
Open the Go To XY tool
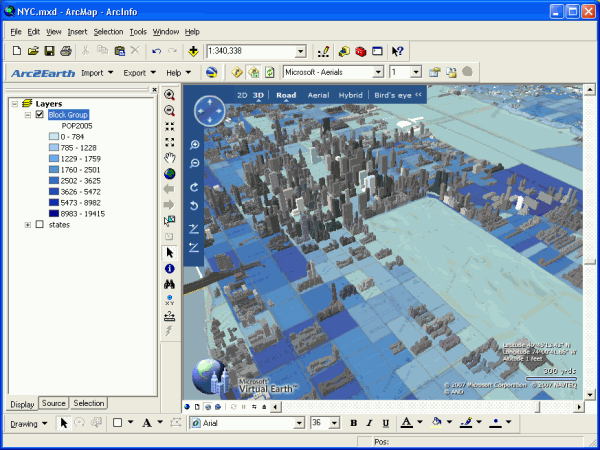(x=170, y=300)
